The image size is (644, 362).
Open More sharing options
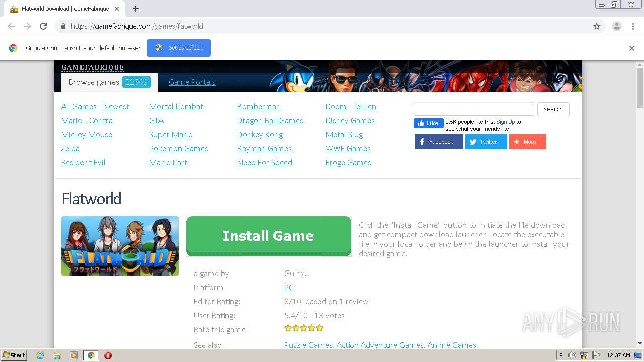(528, 142)
